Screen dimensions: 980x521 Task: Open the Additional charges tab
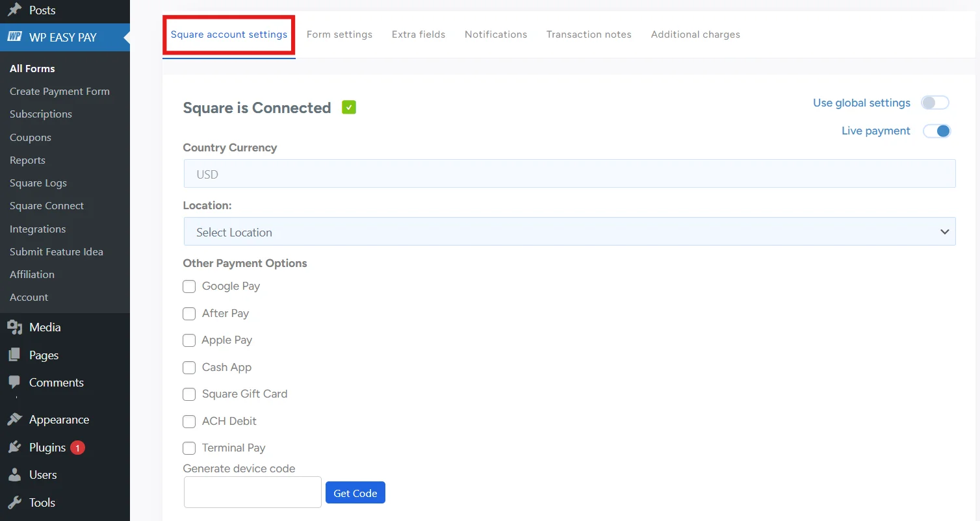pos(695,34)
